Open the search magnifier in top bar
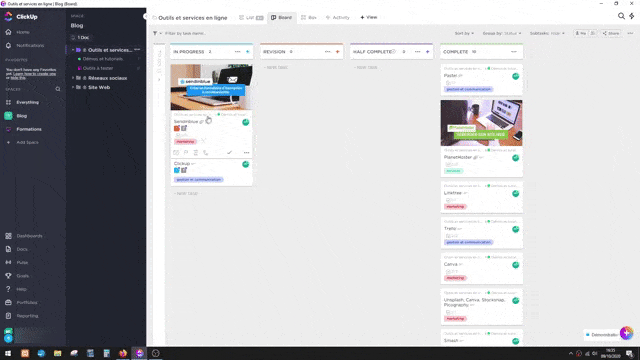The width and height of the screenshot is (640, 360). pyautogui.click(x=621, y=16)
